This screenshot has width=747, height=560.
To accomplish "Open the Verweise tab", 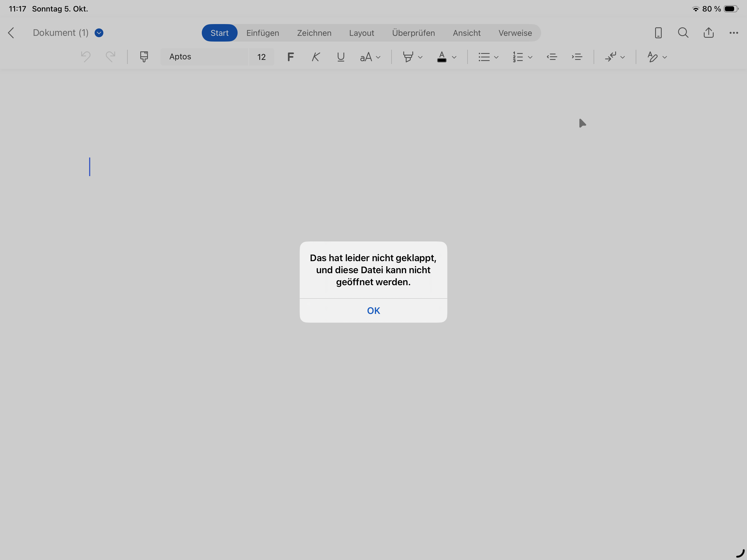I will [x=515, y=33].
